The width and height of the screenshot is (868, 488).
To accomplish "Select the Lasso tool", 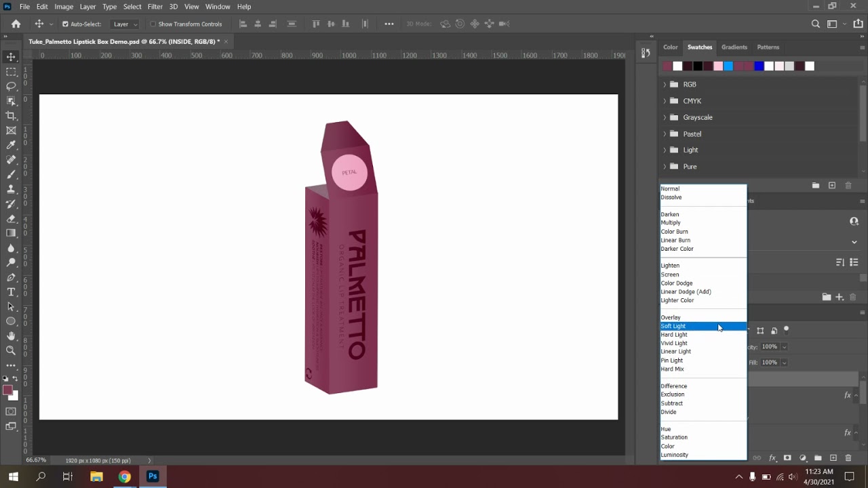I will click(11, 86).
